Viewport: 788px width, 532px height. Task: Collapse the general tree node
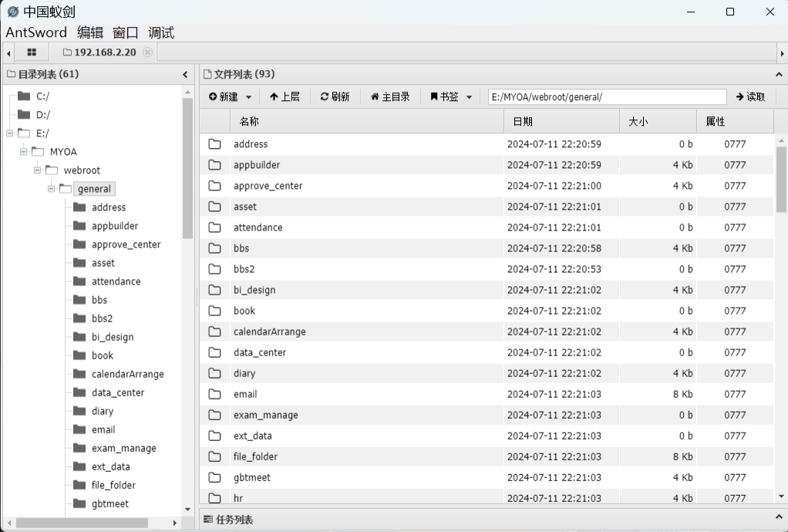tap(51, 189)
